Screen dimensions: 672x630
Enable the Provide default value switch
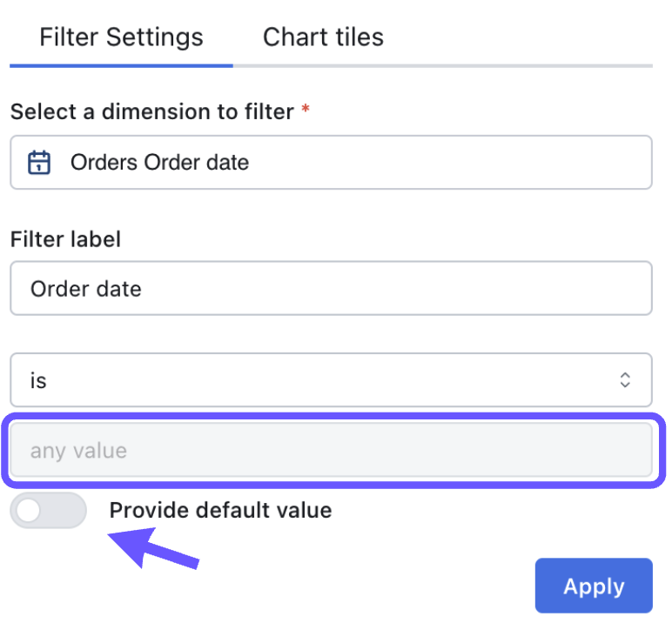[48, 511]
